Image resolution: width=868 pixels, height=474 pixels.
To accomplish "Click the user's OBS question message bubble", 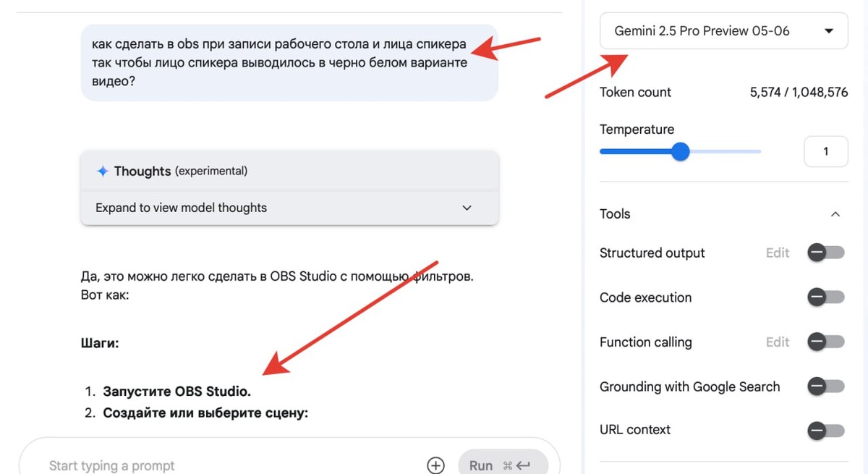I will (289, 63).
